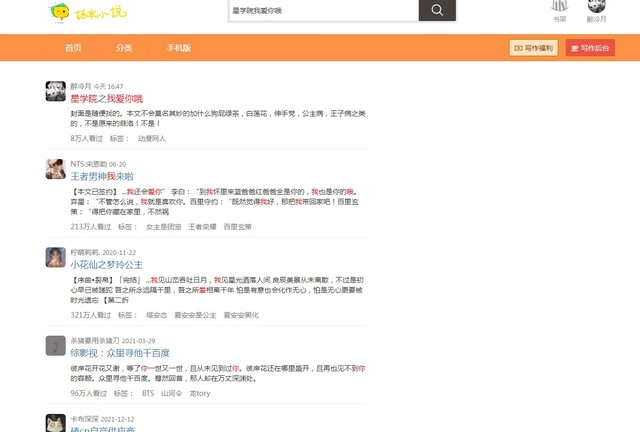640x432 pixels.
Task: Click 卡布深深 cat avatar
Action: point(55,422)
